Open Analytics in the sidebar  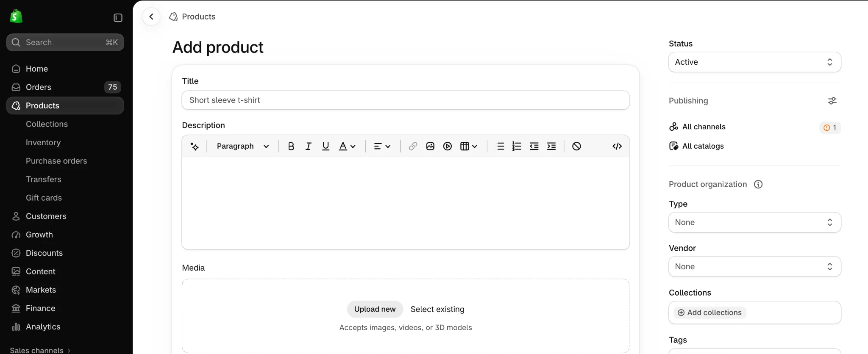click(x=65, y=326)
